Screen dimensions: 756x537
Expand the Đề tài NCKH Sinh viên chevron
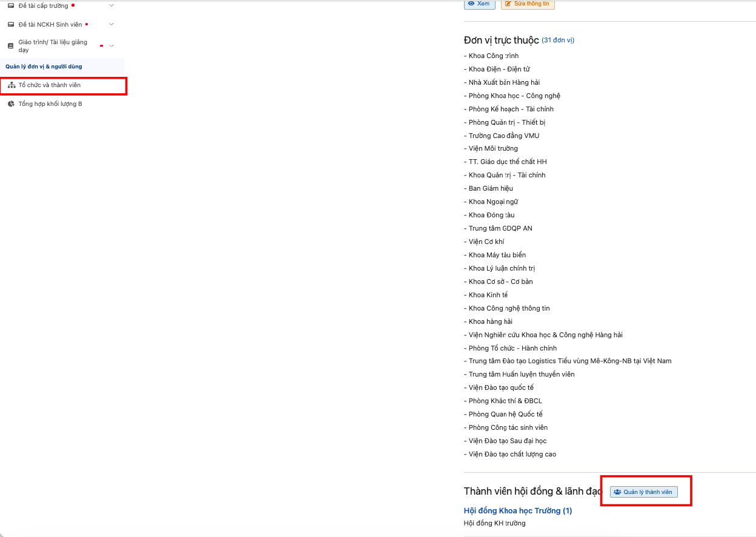[111, 24]
